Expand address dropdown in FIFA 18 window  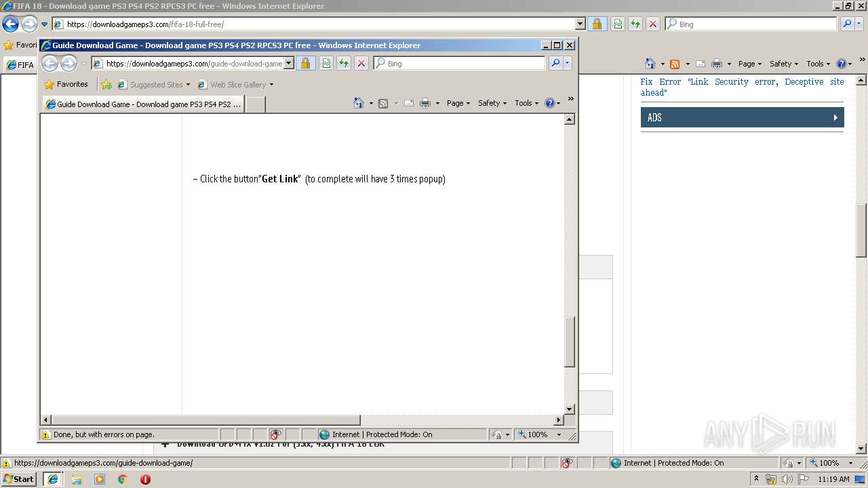pyautogui.click(x=580, y=24)
